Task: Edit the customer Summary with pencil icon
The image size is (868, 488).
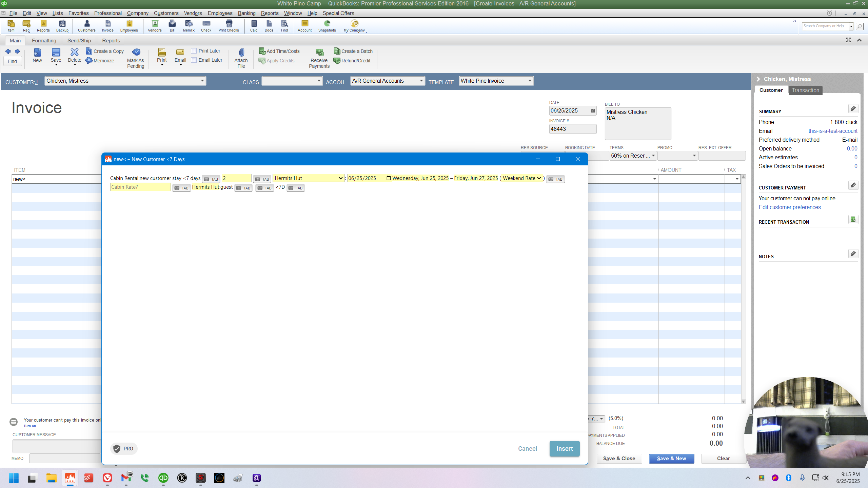Action: coord(853,108)
